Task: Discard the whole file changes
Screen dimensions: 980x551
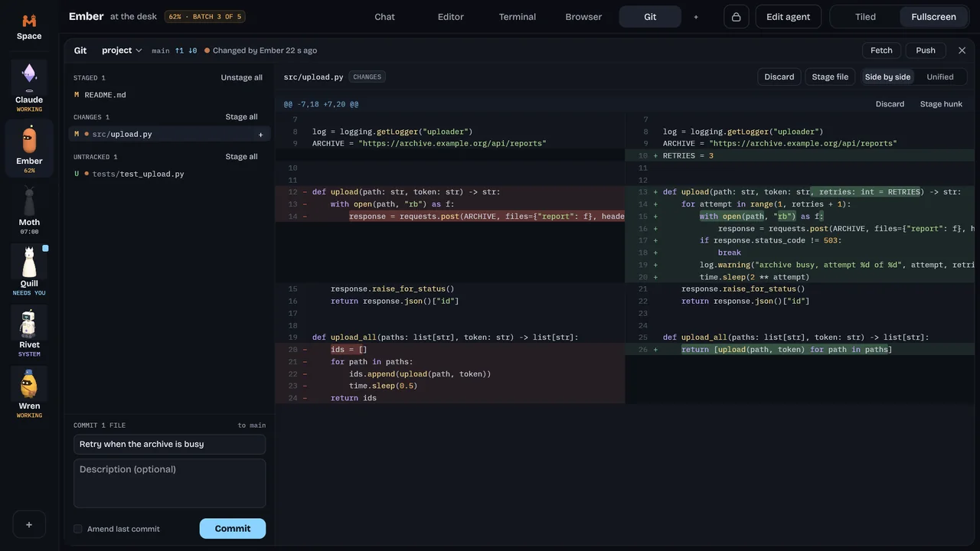Action: click(779, 77)
